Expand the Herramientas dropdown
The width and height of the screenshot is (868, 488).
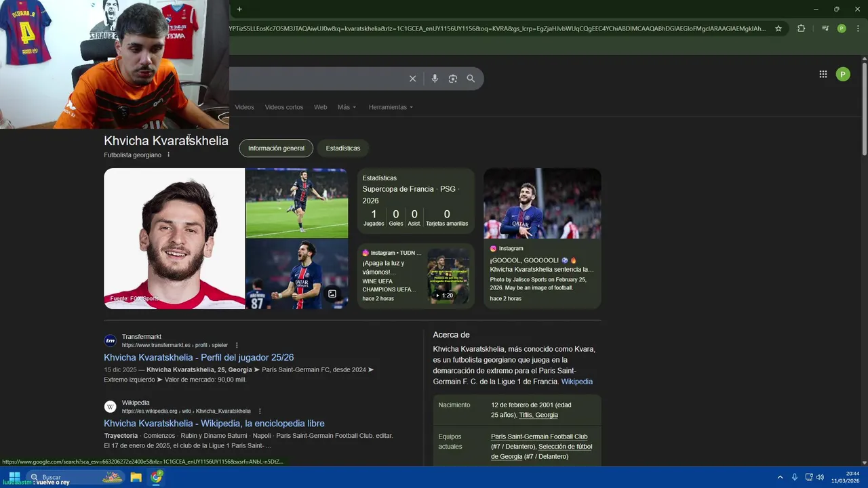click(391, 107)
